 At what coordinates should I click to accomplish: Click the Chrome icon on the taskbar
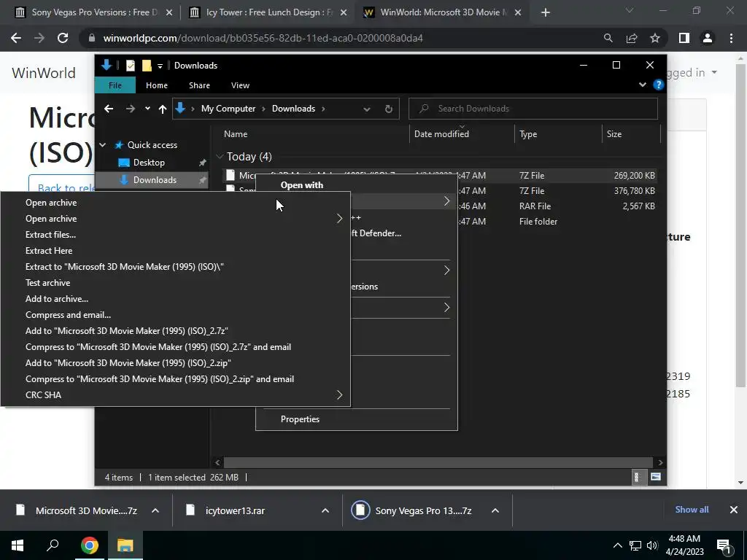click(90, 545)
